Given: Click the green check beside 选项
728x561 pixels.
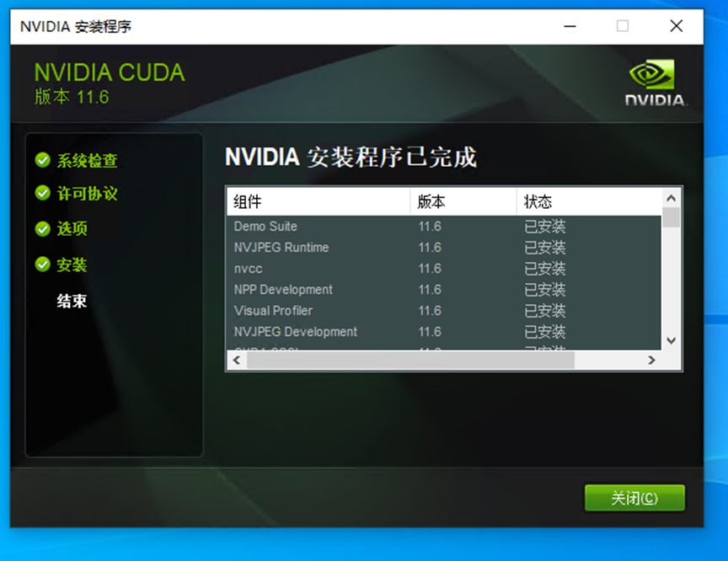Looking at the screenshot, I should point(43,229).
